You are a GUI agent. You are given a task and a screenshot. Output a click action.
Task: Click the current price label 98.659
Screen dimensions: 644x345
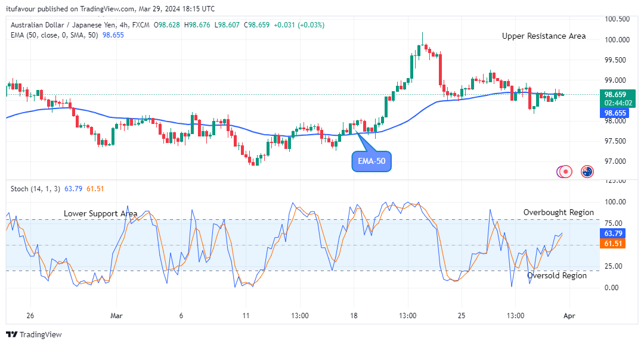pos(615,95)
